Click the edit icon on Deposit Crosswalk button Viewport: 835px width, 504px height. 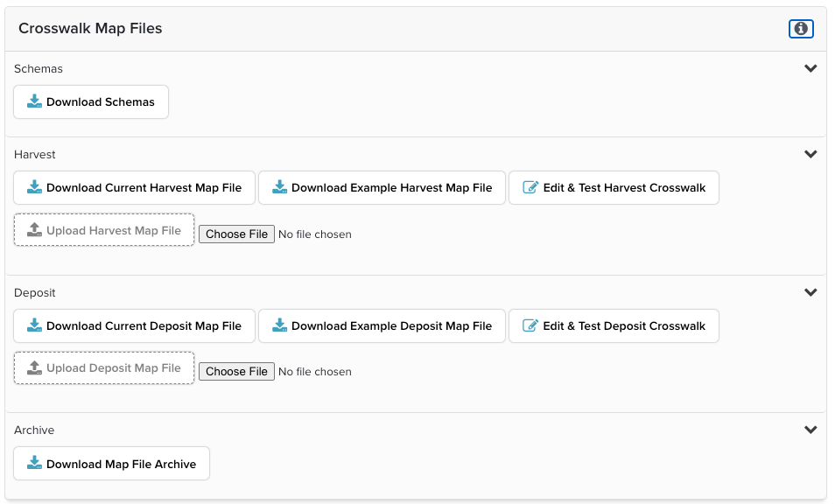530,326
